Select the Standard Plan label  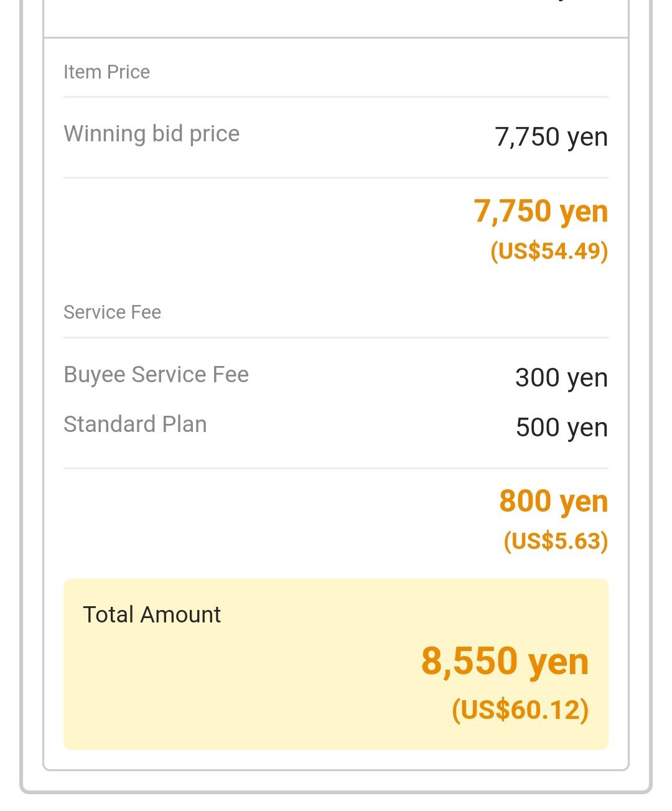click(135, 424)
